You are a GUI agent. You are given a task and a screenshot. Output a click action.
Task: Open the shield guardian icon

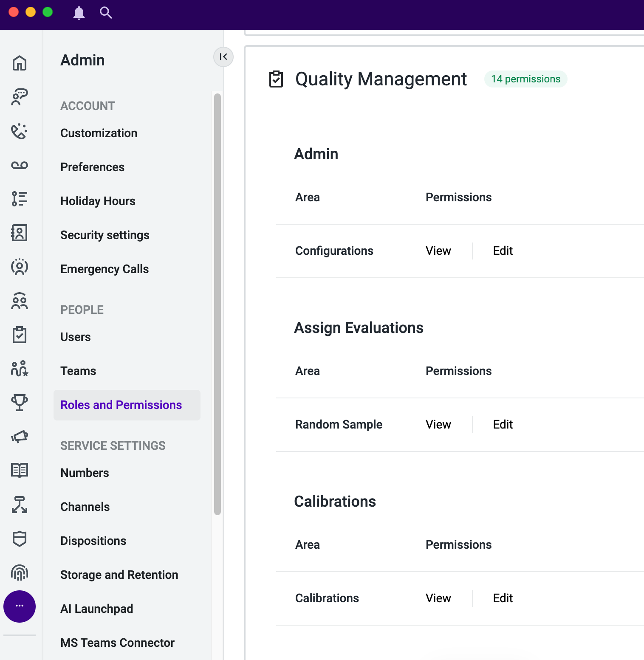point(20,539)
